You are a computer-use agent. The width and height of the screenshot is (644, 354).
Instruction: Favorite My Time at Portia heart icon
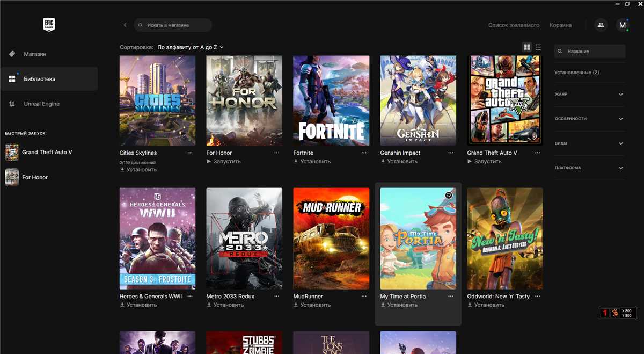pos(449,196)
